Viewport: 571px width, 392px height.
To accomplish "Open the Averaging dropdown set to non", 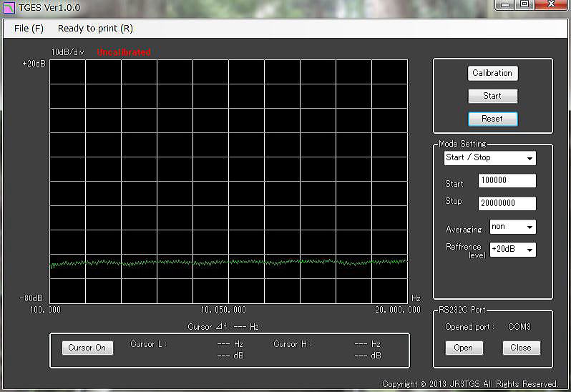I will 513,227.
